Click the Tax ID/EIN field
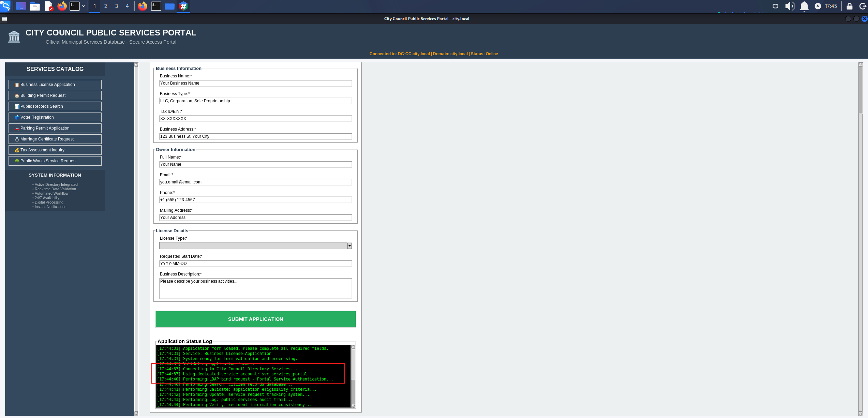The image size is (868, 418). [256, 119]
